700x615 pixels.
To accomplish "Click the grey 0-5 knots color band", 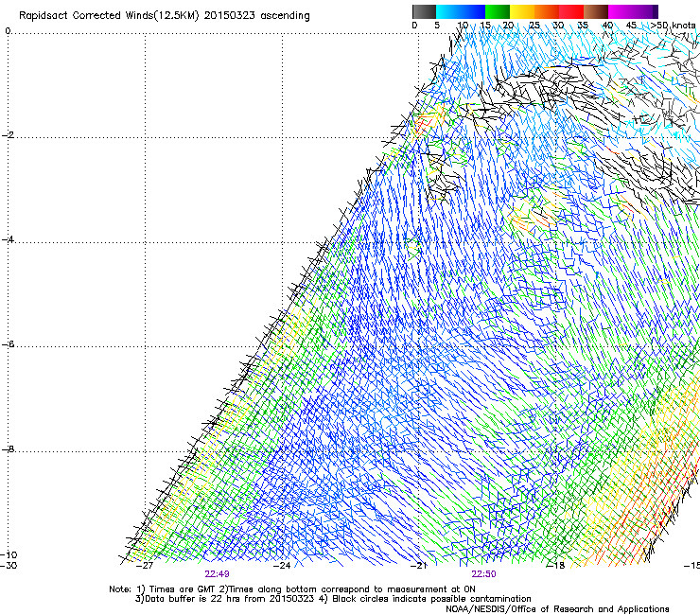I will click(424, 11).
